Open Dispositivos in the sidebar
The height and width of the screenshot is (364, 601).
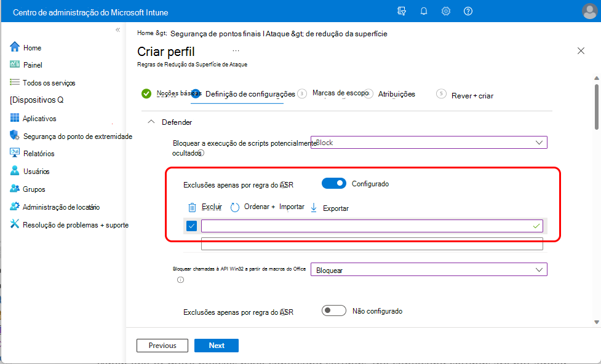[37, 100]
